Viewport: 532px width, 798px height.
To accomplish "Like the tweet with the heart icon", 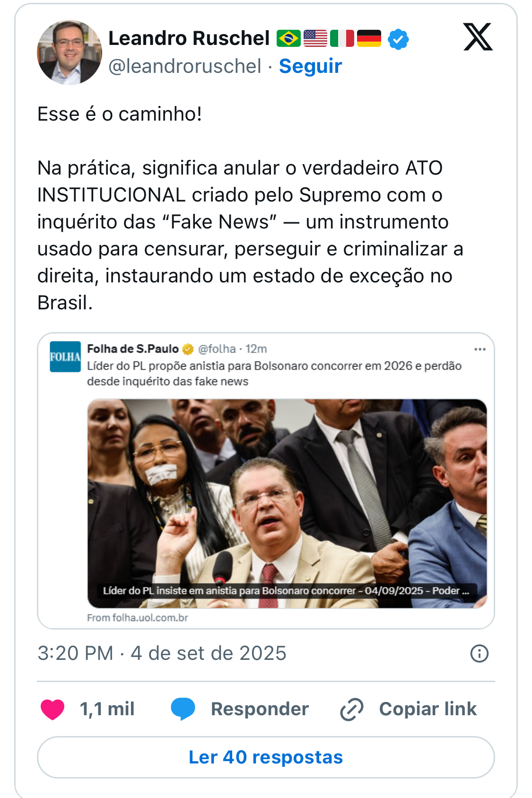I will click(x=52, y=709).
